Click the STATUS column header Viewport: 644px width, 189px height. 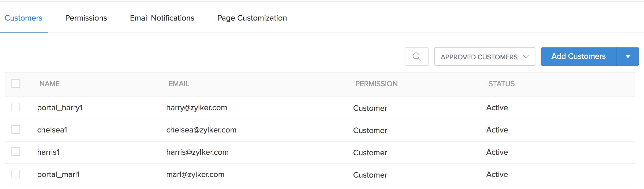point(501,84)
